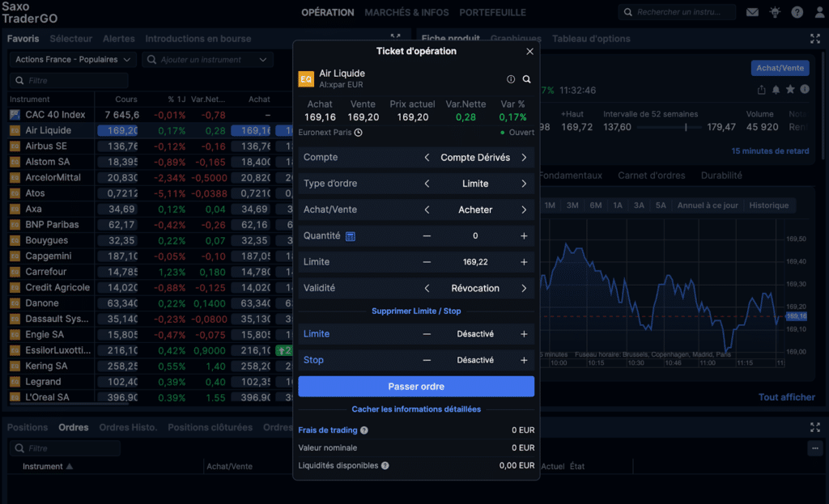This screenshot has width=829, height=504.
Task: Switch to Alertes tab
Action: coord(118,39)
